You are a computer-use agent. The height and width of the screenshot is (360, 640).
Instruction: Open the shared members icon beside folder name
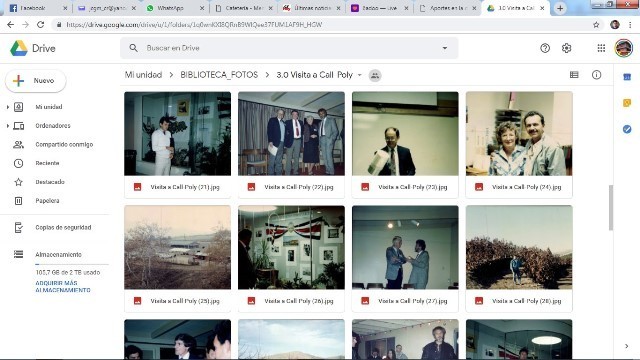(x=375, y=75)
